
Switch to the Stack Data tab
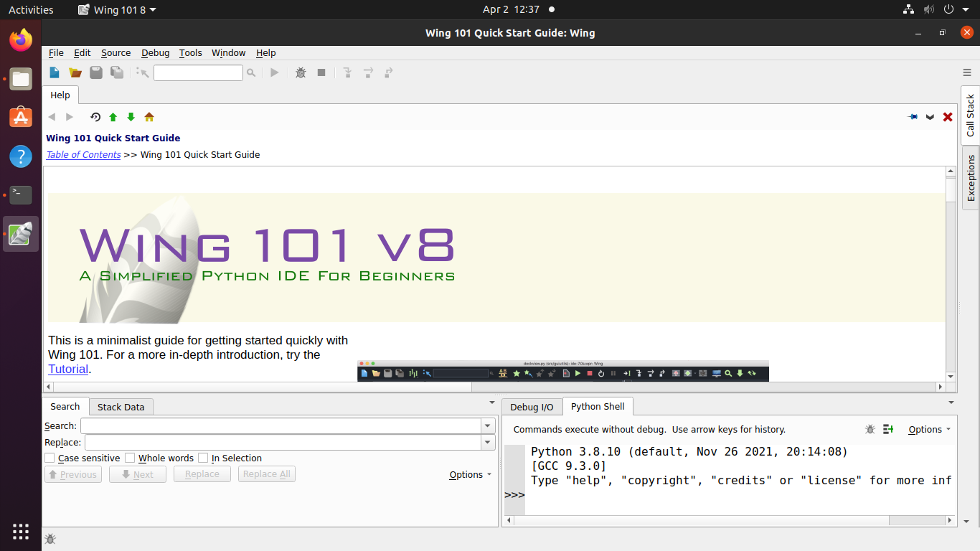[121, 407]
